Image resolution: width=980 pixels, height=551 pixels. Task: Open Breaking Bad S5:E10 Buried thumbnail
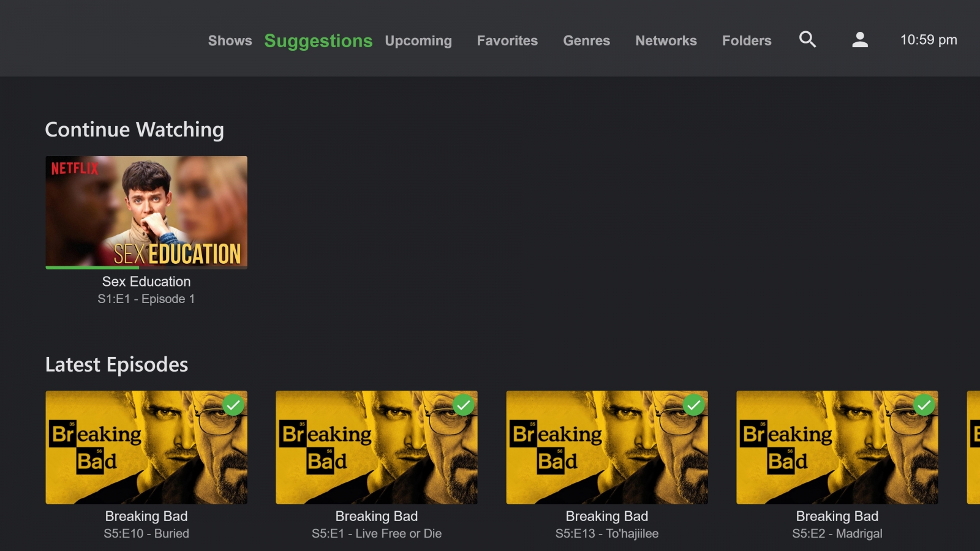pyautogui.click(x=146, y=448)
